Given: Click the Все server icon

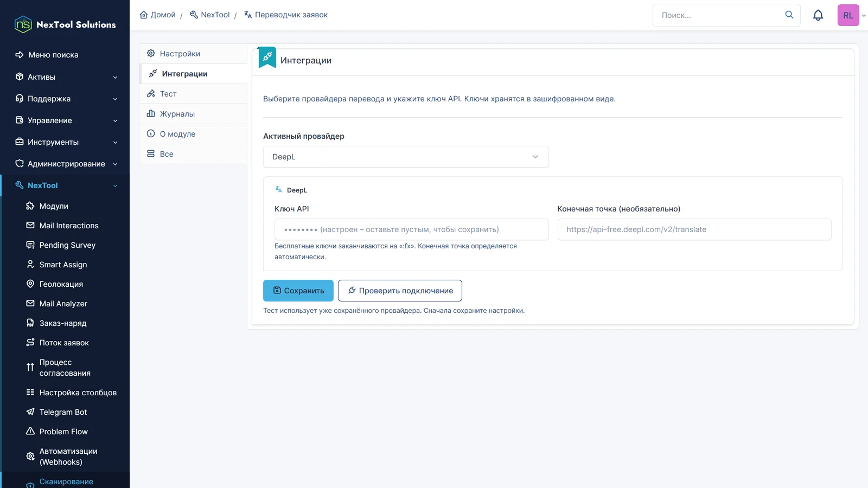Looking at the screenshot, I should click(151, 153).
